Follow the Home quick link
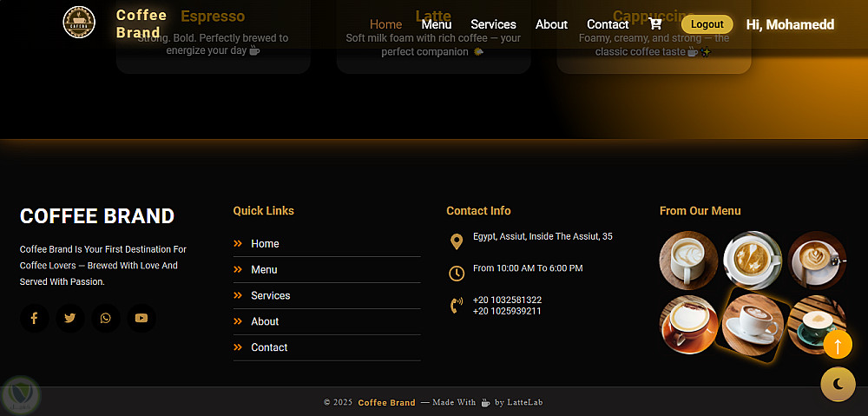868x416 pixels. (x=265, y=244)
